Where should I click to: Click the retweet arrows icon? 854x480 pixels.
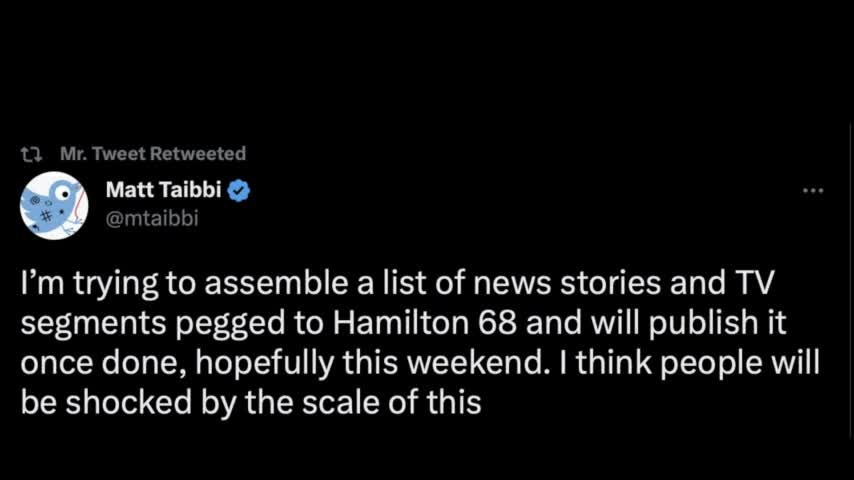pyautogui.click(x=31, y=154)
